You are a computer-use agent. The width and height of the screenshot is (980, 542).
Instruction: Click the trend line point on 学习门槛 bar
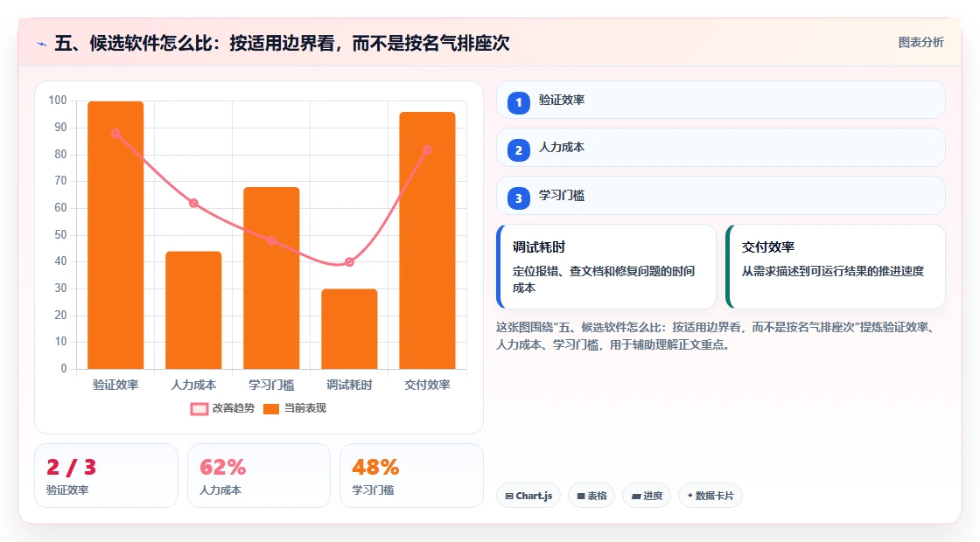point(271,240)
